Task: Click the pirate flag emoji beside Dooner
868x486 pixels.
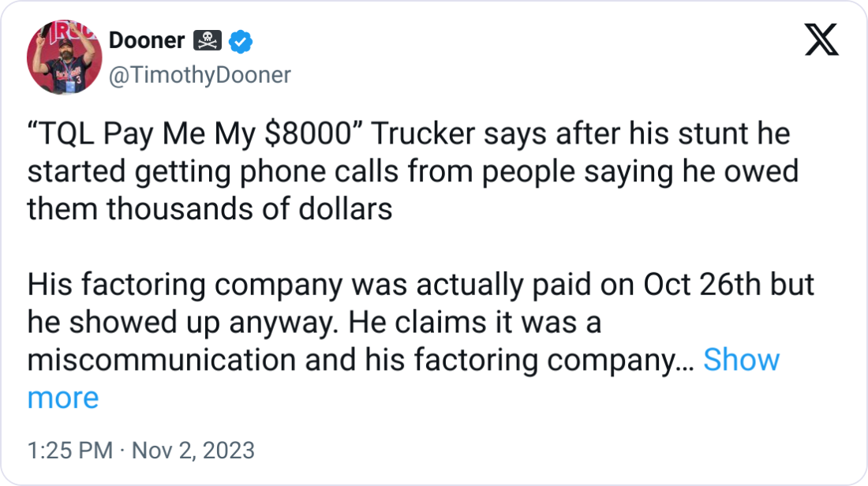Action: [x=208, y=40]
